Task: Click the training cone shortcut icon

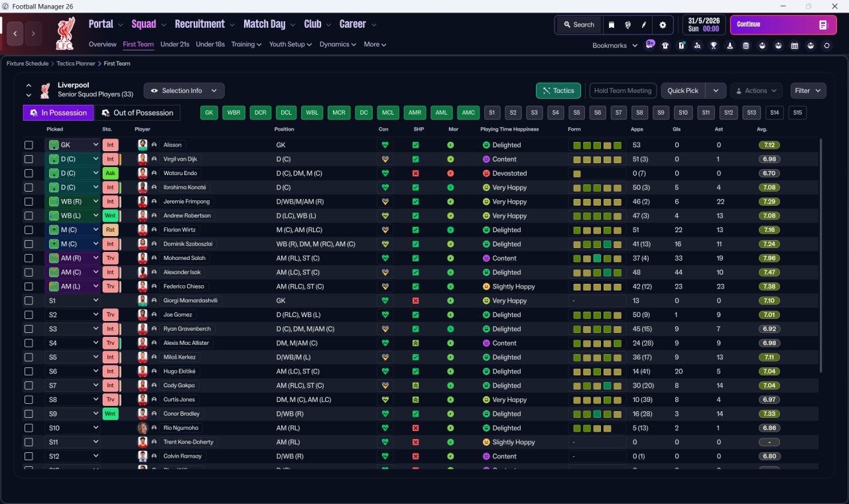Action: pyautogui.click(x=730, y=46)
